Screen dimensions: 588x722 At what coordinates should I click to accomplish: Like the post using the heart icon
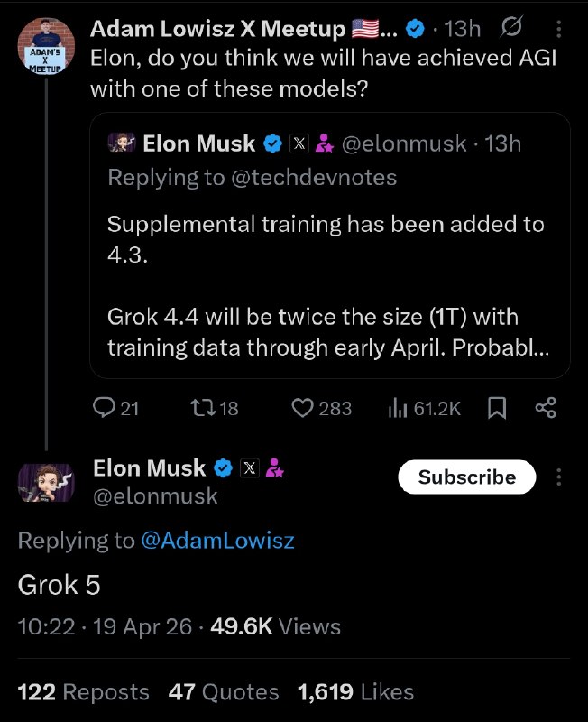point(302,408)
